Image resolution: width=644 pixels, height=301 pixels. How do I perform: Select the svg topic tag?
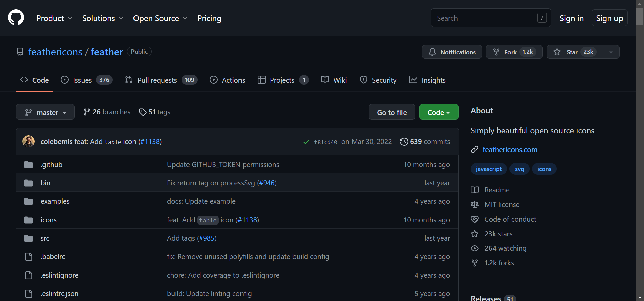519,169
